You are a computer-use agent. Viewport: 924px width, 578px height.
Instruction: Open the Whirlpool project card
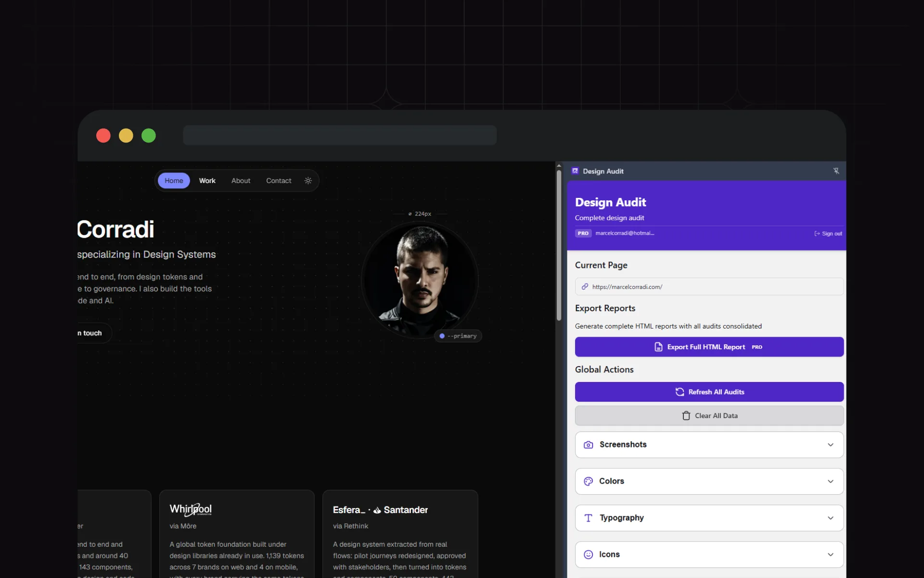click(237, 534)
